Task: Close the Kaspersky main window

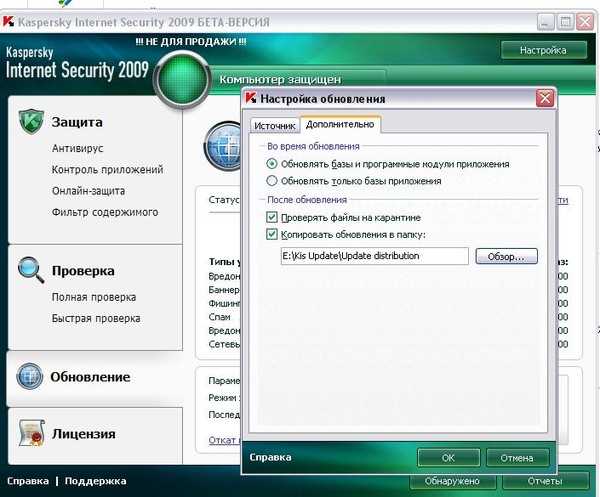Action: (585, 22)
